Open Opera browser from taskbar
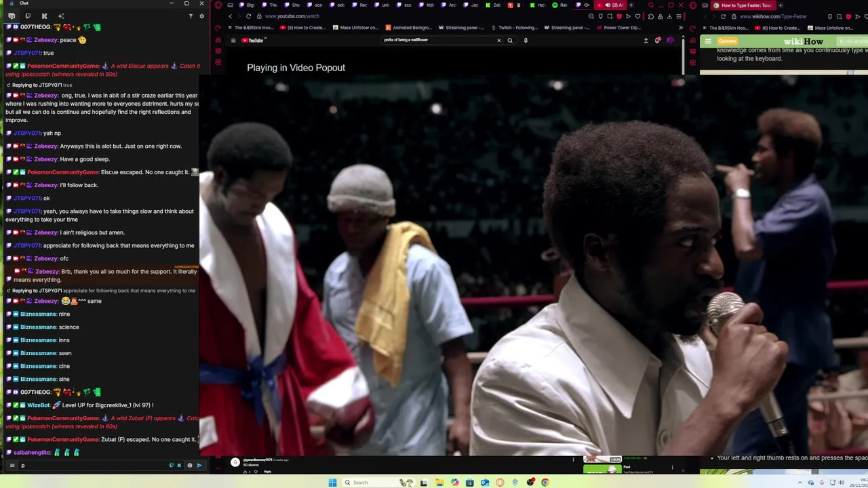 500,483
